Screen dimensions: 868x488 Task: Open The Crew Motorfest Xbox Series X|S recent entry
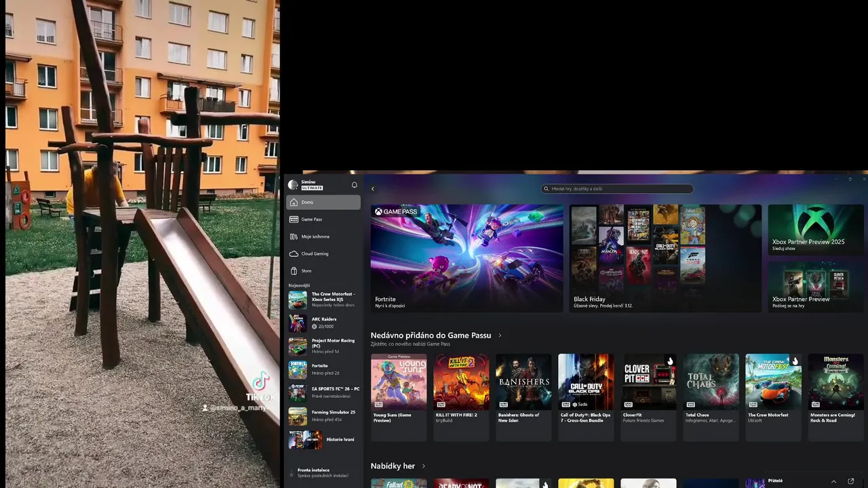coord(324,300)
